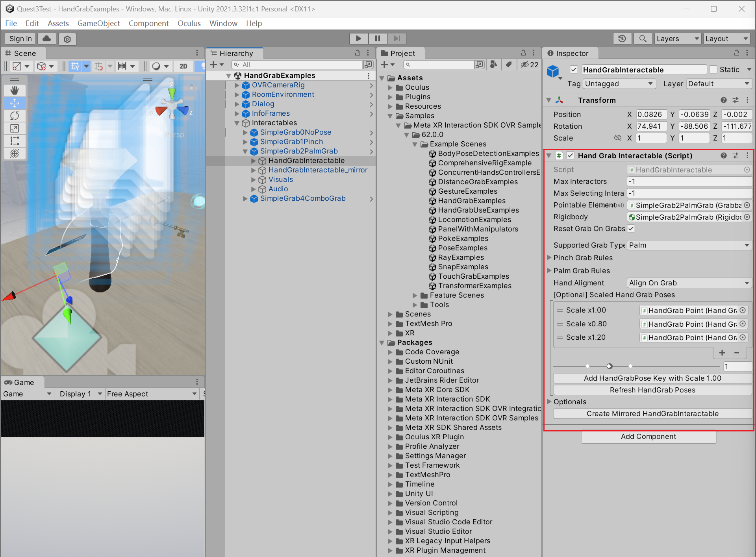Toggle 2D view mode in Scene
Screen dimensions: 756x557
click(x=183, y=66)
